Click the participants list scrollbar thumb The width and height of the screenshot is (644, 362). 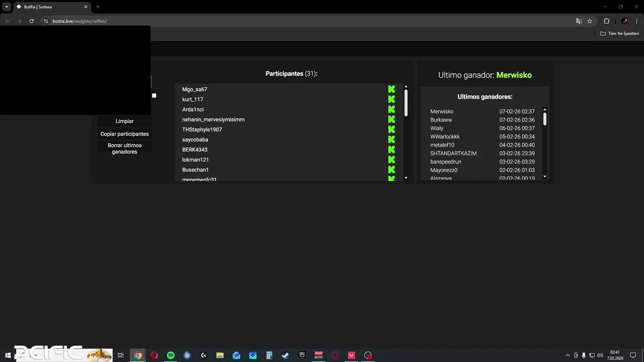click(x=406, y=103)
